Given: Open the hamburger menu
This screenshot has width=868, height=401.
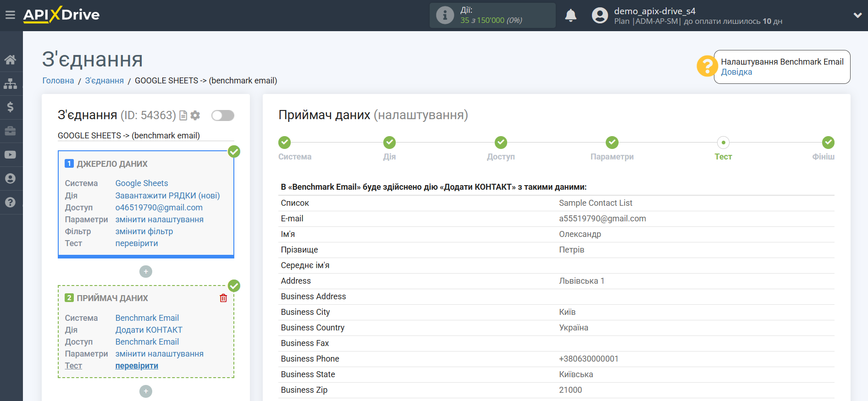Looking at the screenshot, I should 10,15.
